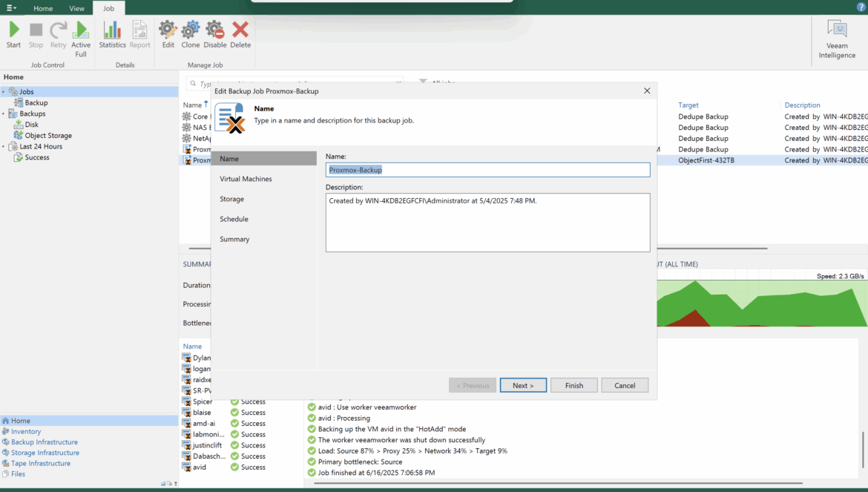The width and height of the screenshot is (868, 492).
Task: Click the job search box
Action: point(295,84)
